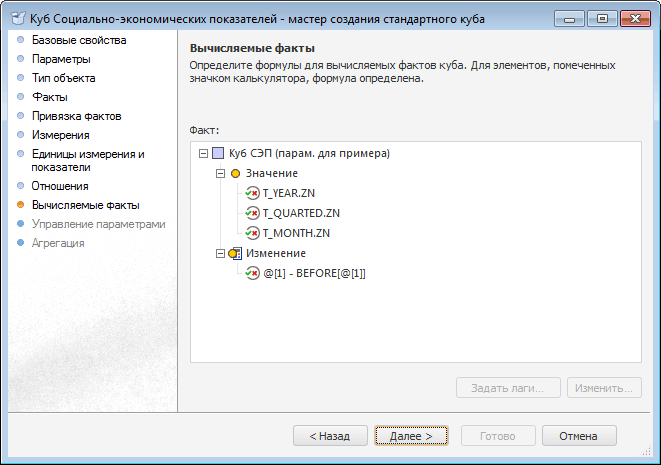Open the Отношения step
The width and height of the screenshot is (661, 465).
click(60, 186)
